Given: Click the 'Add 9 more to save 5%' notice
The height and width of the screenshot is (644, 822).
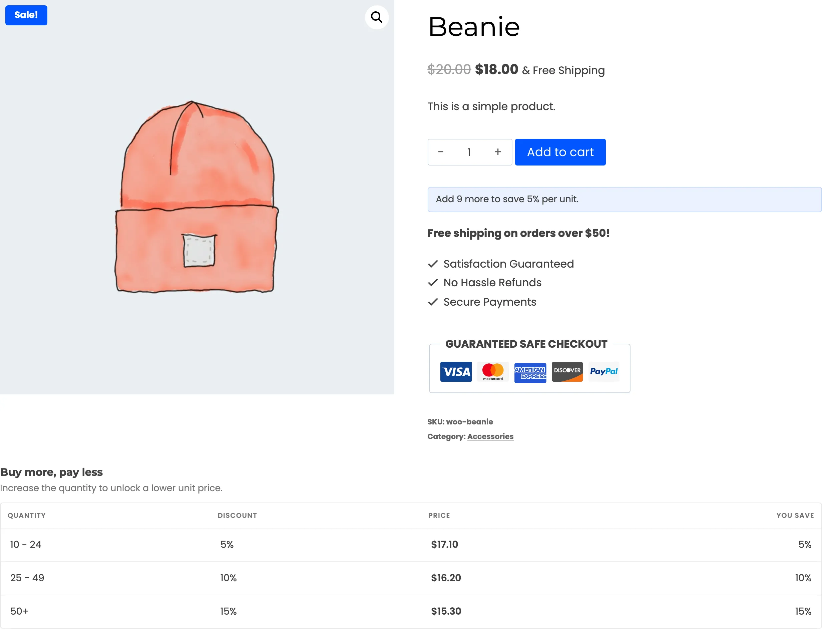Looking at the screenshot, I should click(x=624, y=199).
